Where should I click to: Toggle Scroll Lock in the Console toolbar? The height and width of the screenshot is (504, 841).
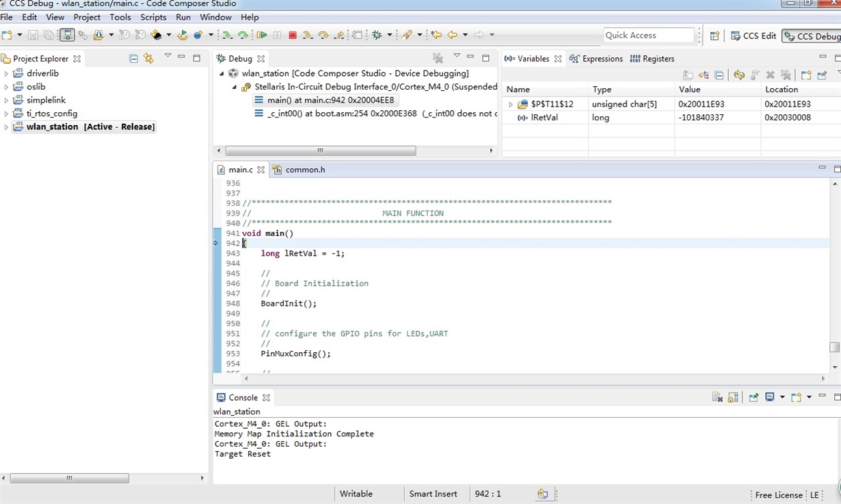[733, 397]
